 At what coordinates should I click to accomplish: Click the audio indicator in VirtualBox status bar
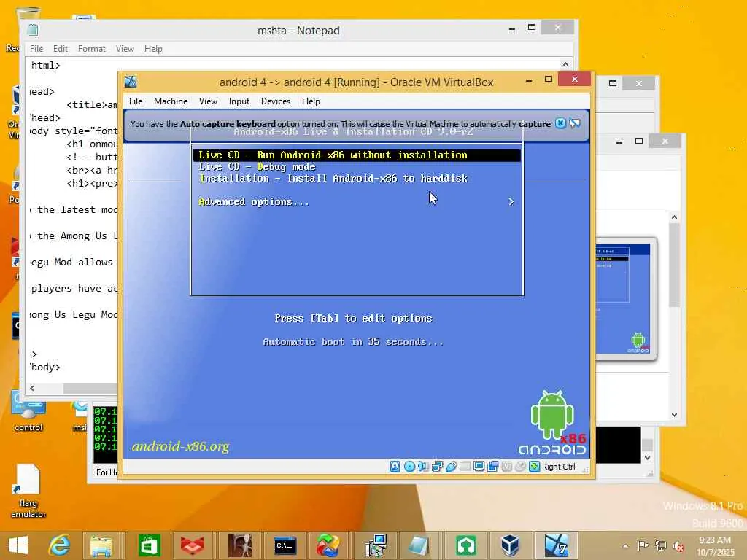(423, 467)
